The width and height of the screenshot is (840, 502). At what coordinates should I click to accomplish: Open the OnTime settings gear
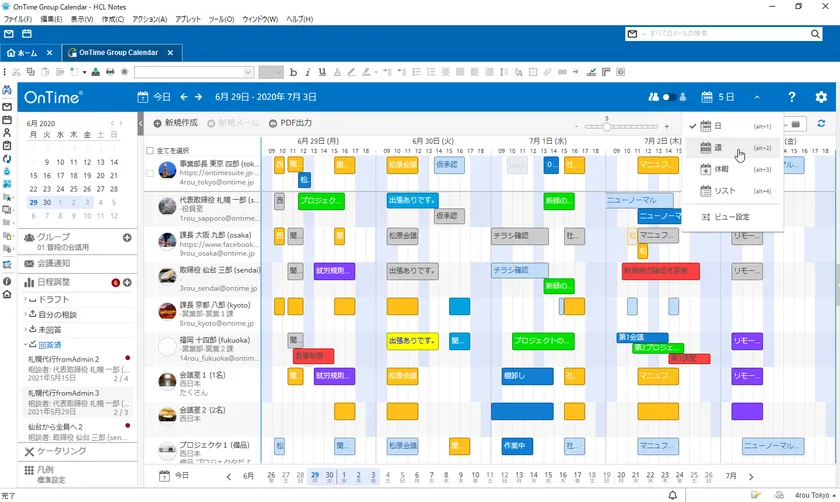(821, 97)
